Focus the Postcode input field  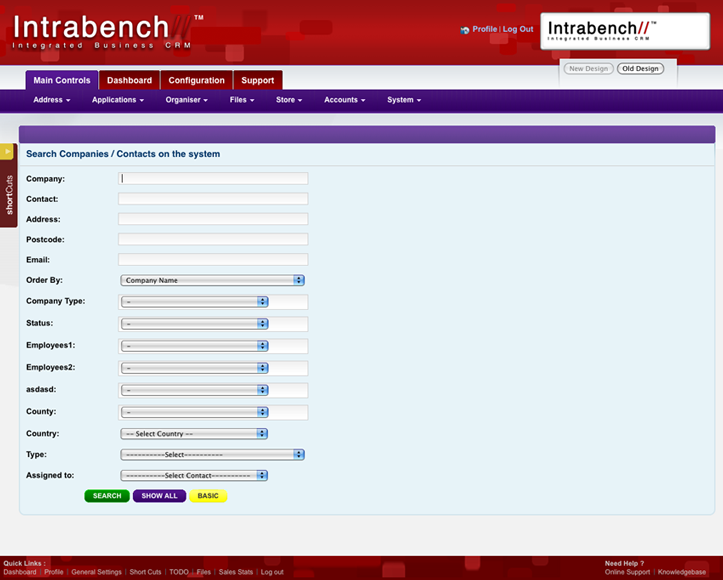[213, 239]
